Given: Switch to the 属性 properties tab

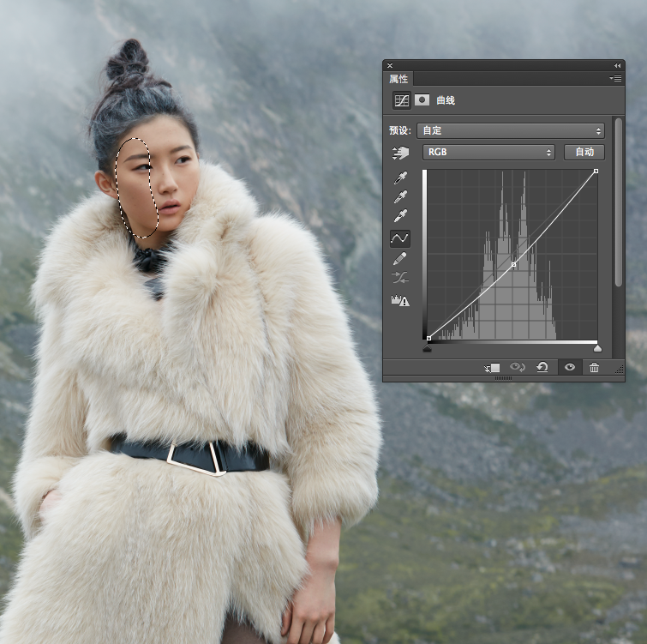Looking at the screenshot, I should pyautogui.click(x=398, y=79).
